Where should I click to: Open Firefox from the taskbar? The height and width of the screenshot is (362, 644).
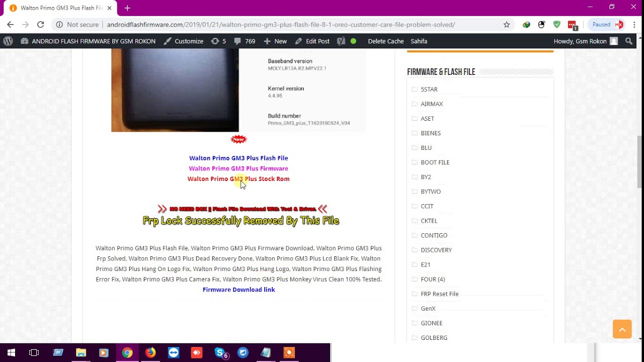150,352
